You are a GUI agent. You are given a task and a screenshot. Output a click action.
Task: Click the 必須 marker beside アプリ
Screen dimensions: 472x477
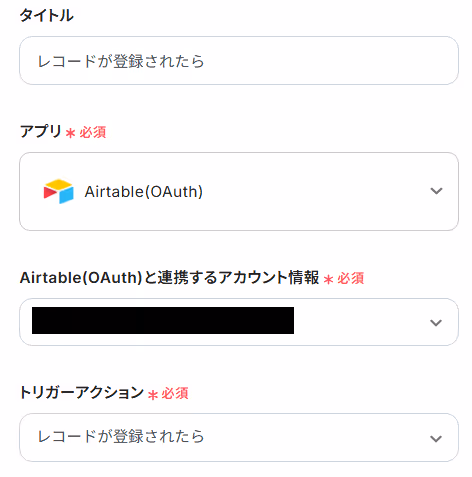tap(93, 132)
